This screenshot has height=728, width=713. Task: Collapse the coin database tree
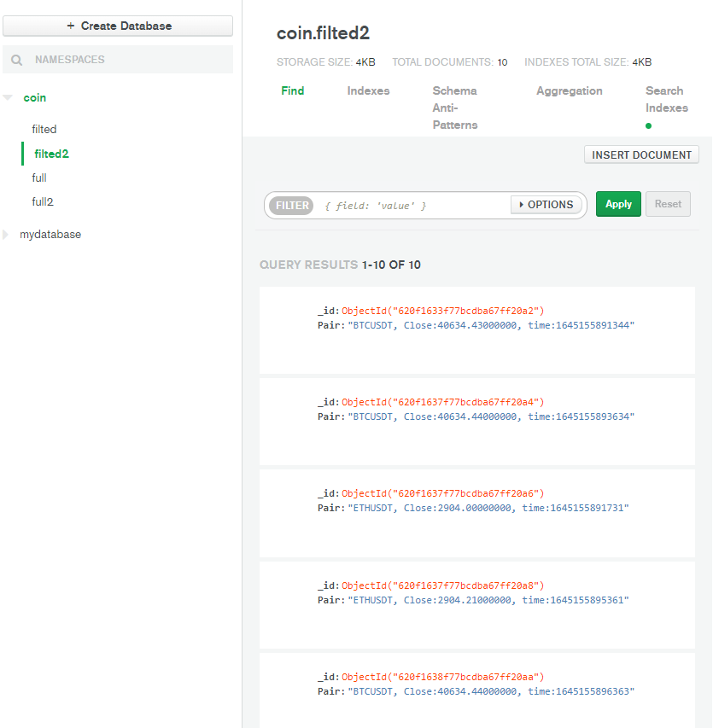point(8,97)
